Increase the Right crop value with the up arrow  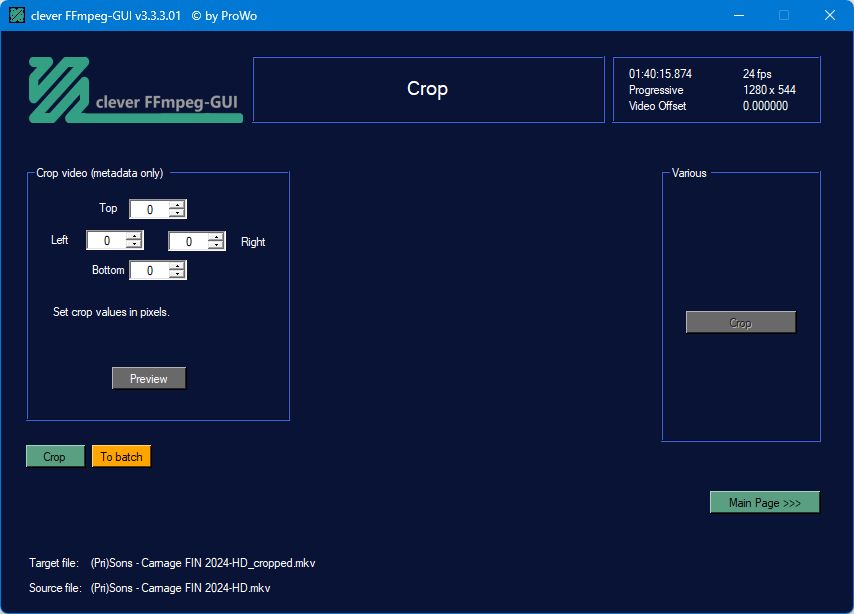pos(216,237)
